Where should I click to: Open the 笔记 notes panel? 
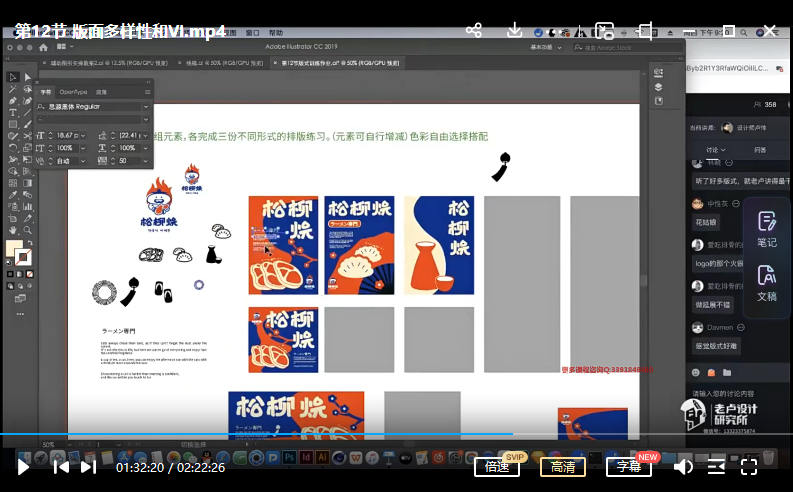click(x=766, y=229)
